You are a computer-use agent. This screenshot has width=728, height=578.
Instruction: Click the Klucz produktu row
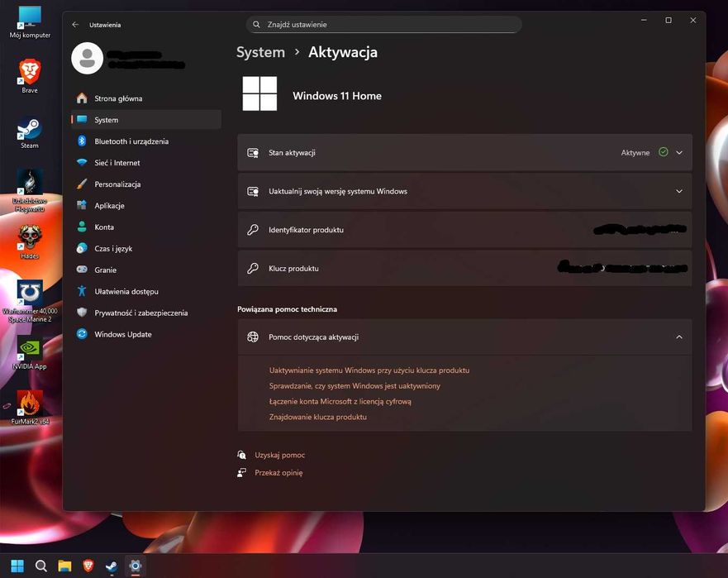pos(464,269)
